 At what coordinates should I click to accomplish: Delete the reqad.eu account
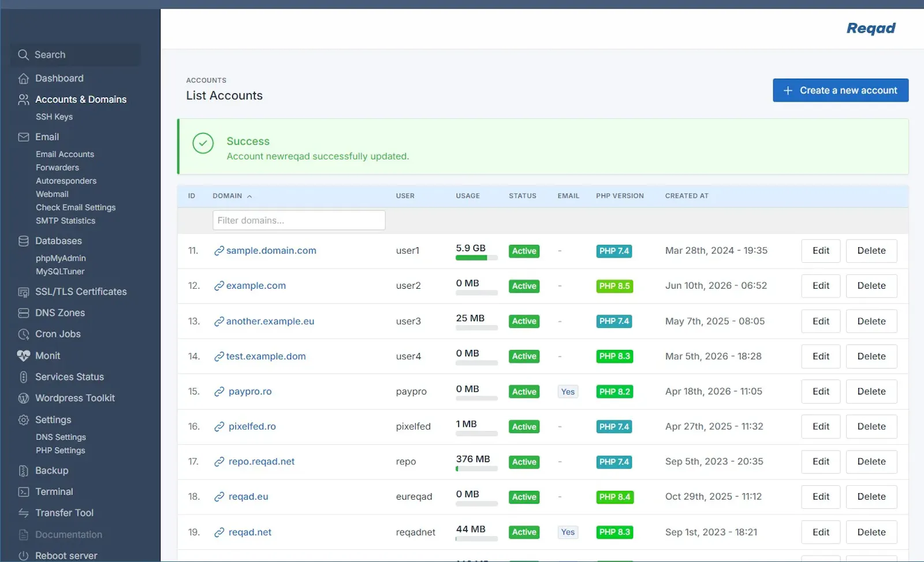click(x=871, y=497)
